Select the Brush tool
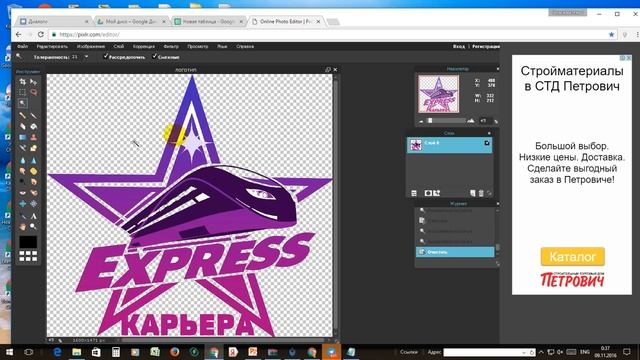The image size is (640, 360). click(33, 116)
